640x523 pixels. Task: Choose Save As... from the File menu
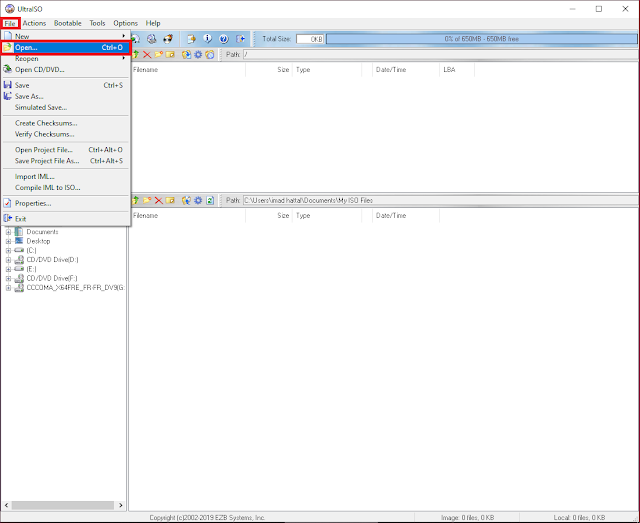(x=65, y=96)
